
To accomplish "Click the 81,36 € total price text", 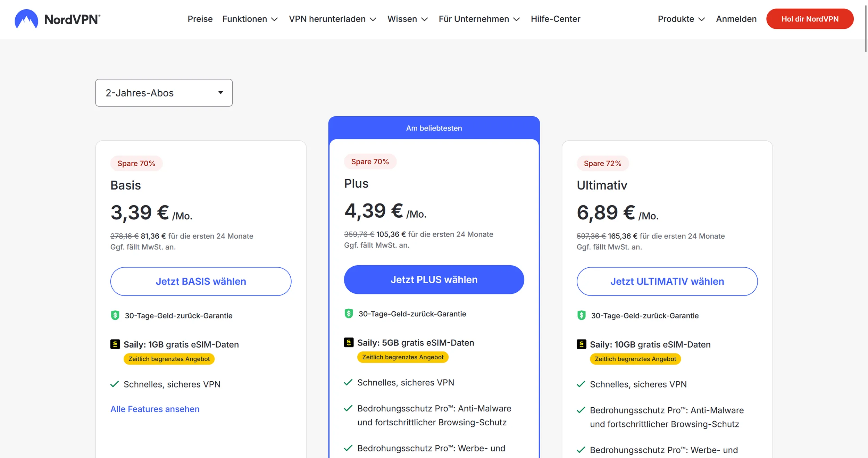I will (x=153, y=236).
